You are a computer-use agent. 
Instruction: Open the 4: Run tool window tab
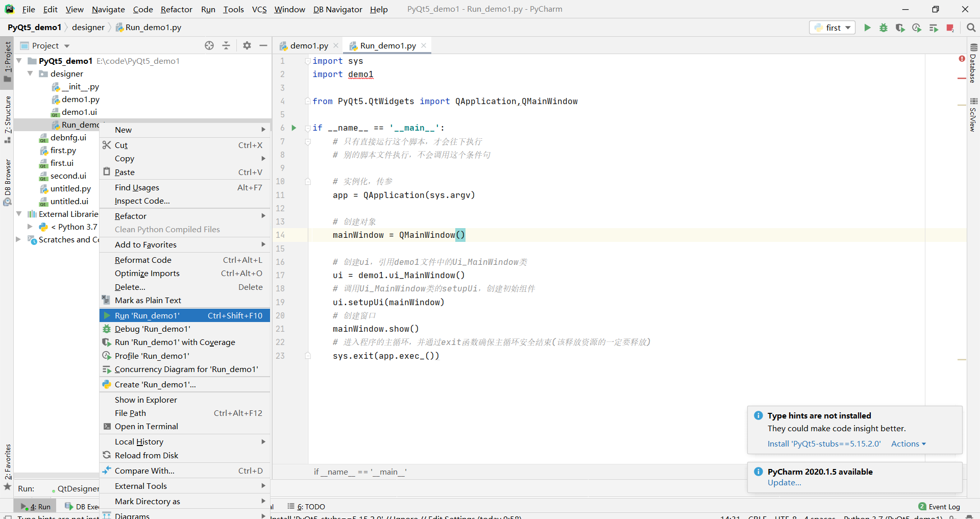35,506
